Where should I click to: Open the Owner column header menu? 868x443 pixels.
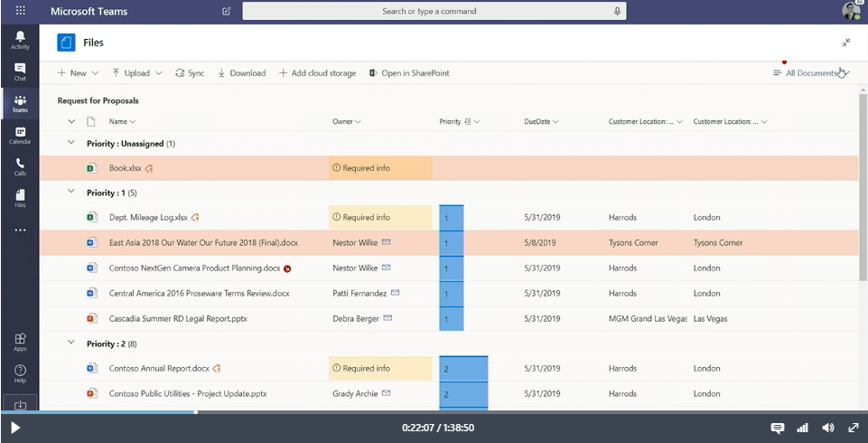(x=347, y=122)
